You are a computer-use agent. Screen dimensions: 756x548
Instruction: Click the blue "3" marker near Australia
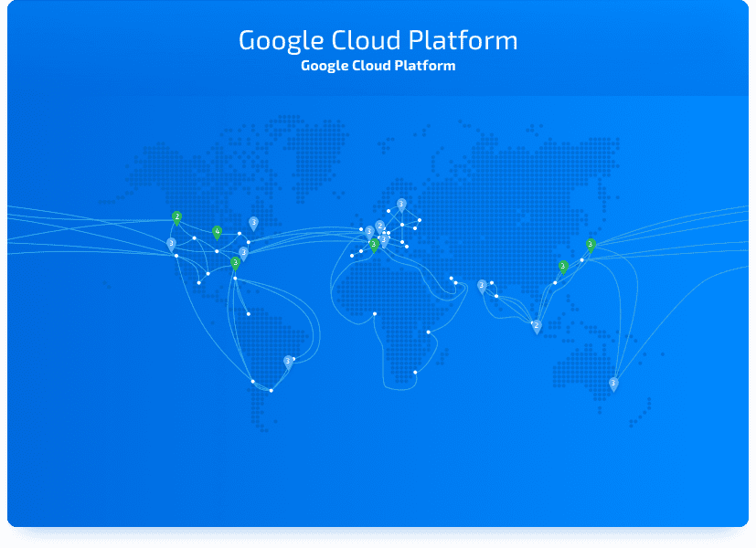point(613,381)
